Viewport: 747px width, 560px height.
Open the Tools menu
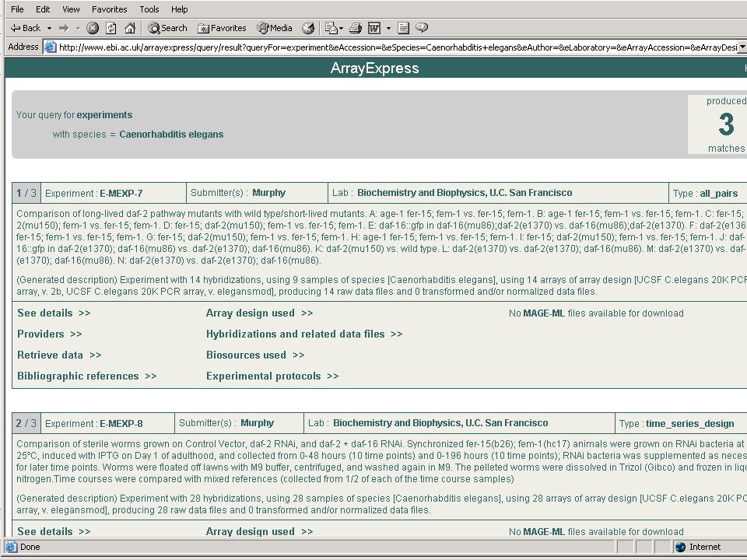(149, 9)
